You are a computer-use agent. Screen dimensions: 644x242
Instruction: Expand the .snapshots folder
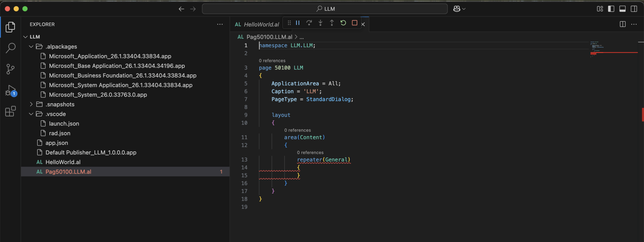tap(31, 104)
